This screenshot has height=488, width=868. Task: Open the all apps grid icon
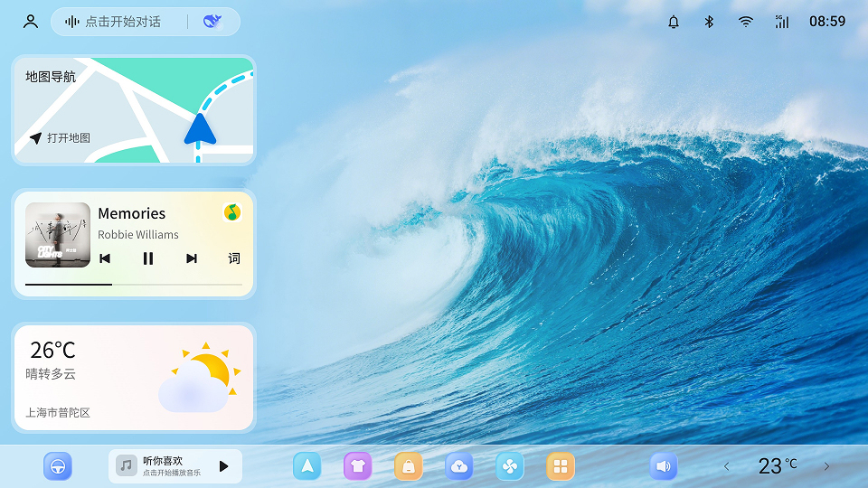click(x=561, y=466)
